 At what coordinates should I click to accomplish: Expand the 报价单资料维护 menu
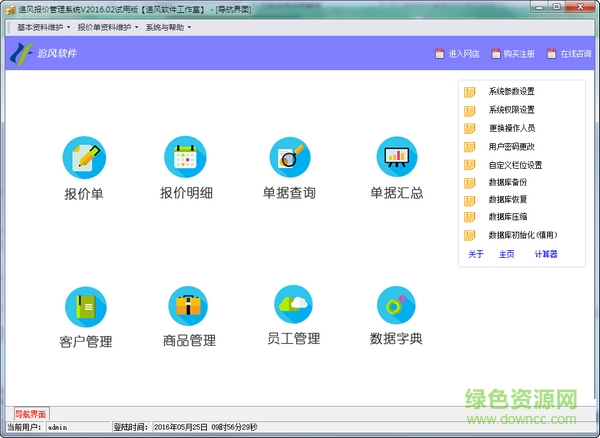pos(108,27)
